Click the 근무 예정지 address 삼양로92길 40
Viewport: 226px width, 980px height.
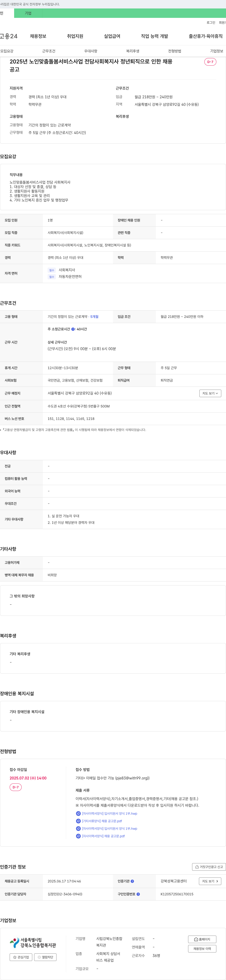pos(80,393)
